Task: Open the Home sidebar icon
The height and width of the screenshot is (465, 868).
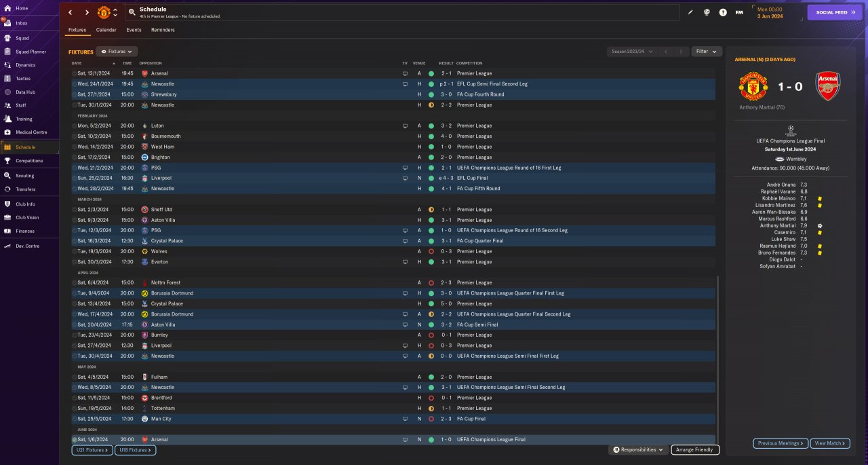Action: tap(7, 8)
